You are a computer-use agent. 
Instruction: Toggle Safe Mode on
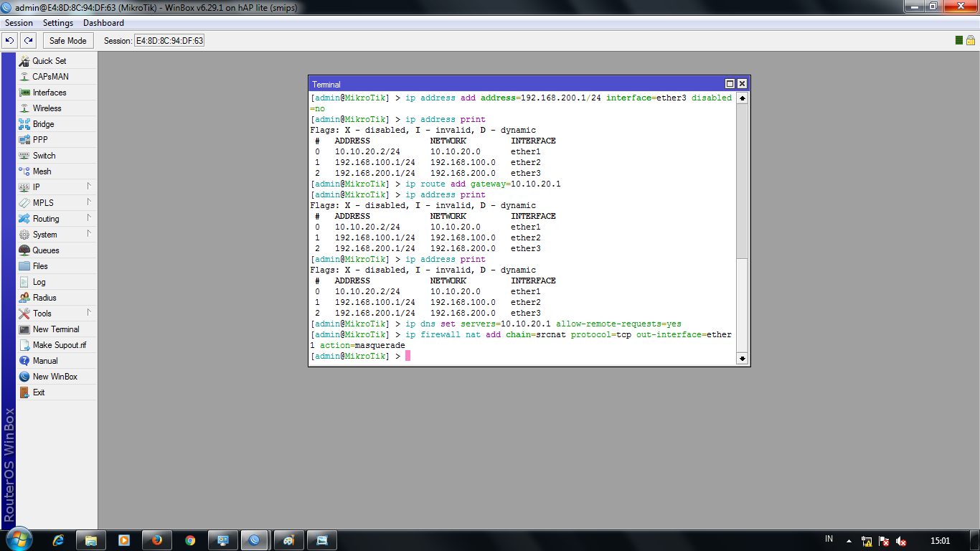67,41
